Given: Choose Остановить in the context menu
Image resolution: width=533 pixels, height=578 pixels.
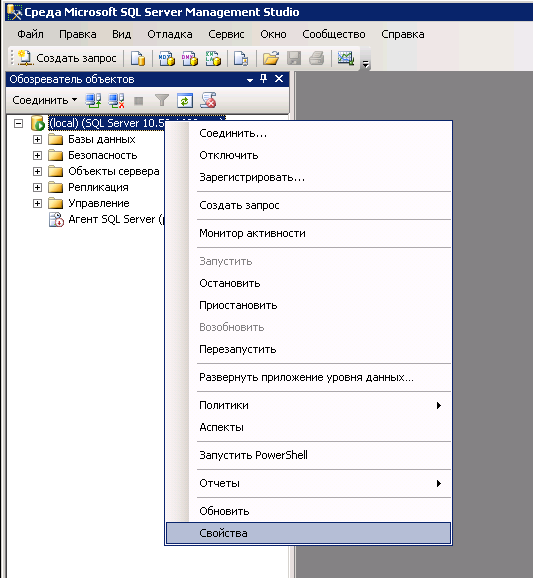Looking at the screenshot, I should coord(308,283).
